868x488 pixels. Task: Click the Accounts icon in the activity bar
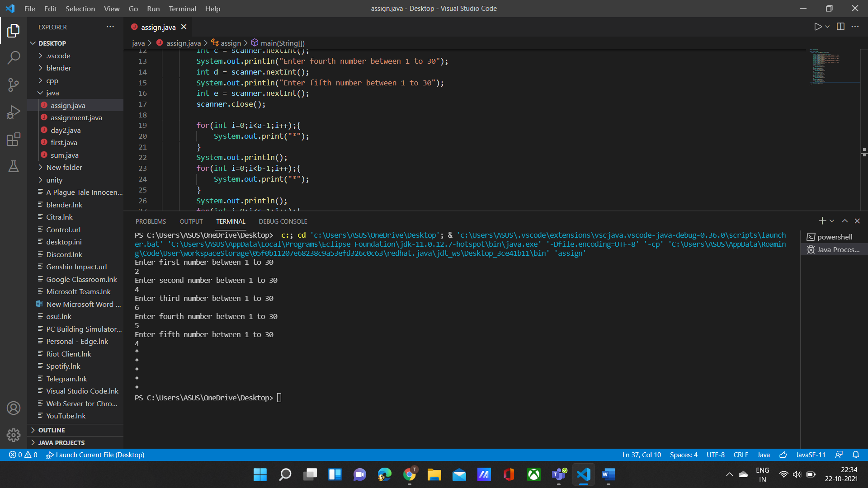(13, 408)
